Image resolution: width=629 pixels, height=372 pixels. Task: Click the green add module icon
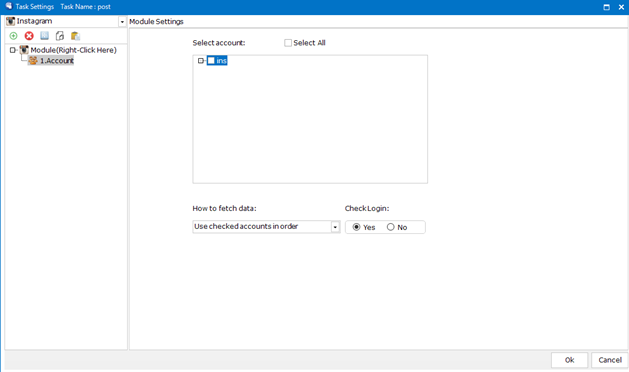tap(13, 36)
